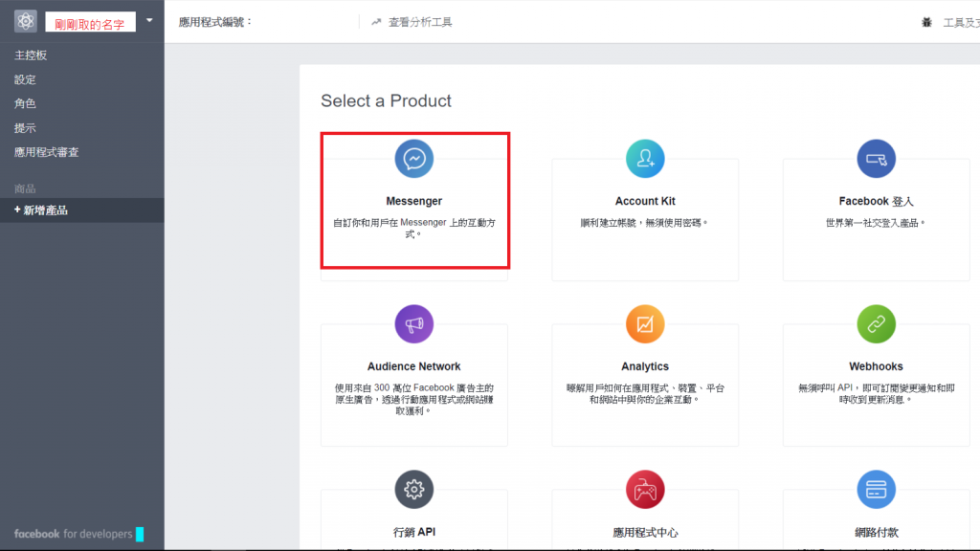Image resolution: width=980 pixels, height=551 pixels.
Task: Click the Webhooks link icon
Action: [876, 324]
